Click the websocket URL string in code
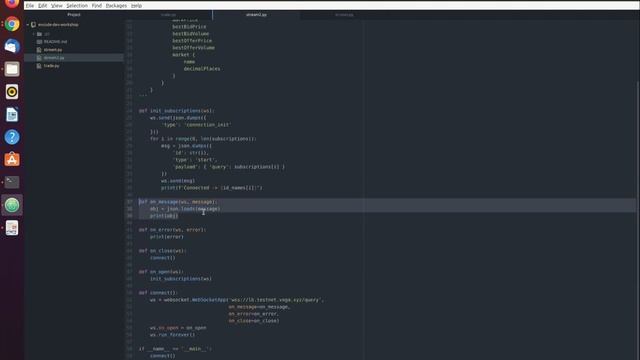This screenshot has width=640, height=360. 276,300
